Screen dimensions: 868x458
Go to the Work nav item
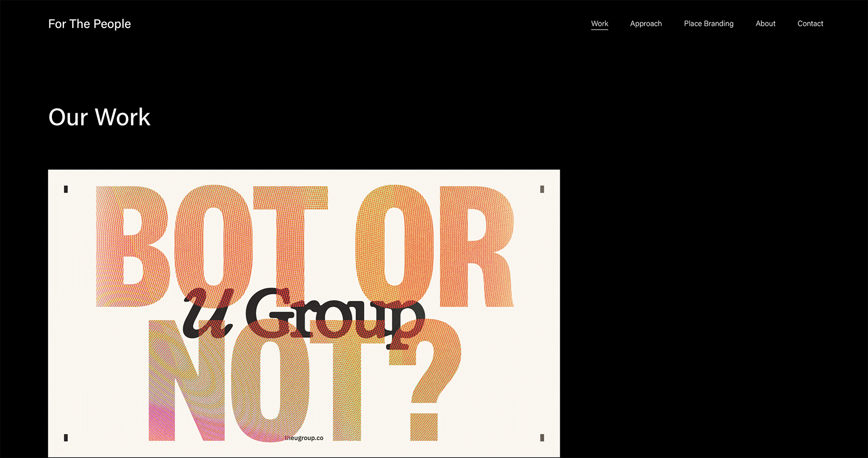coord(600,23)
